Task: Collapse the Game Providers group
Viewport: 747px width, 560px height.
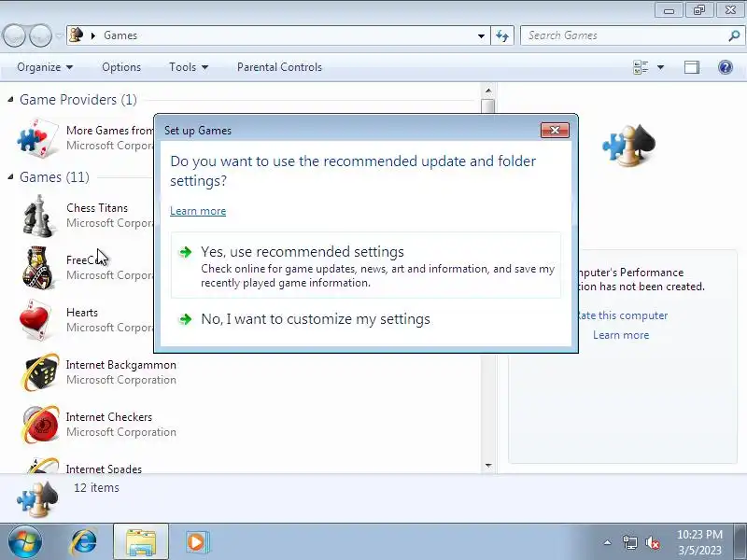Action: tap(10, 100)
